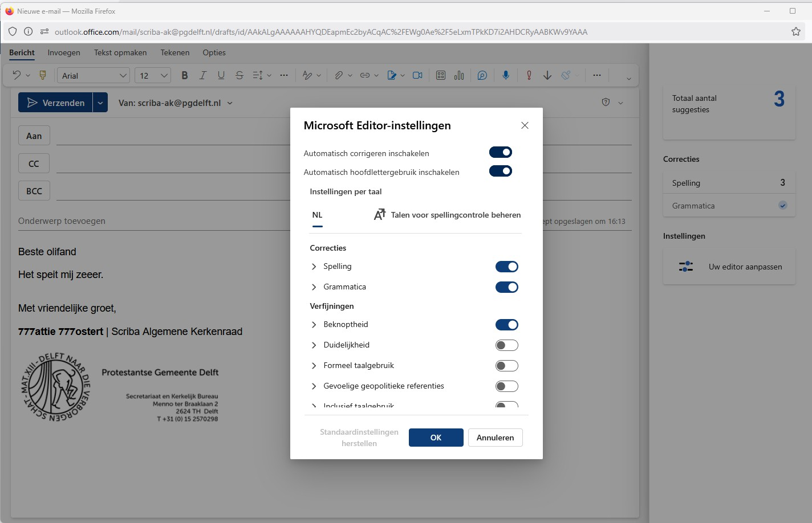
Task: Expand the Spelling corrections section
Action: click(314, 267)
